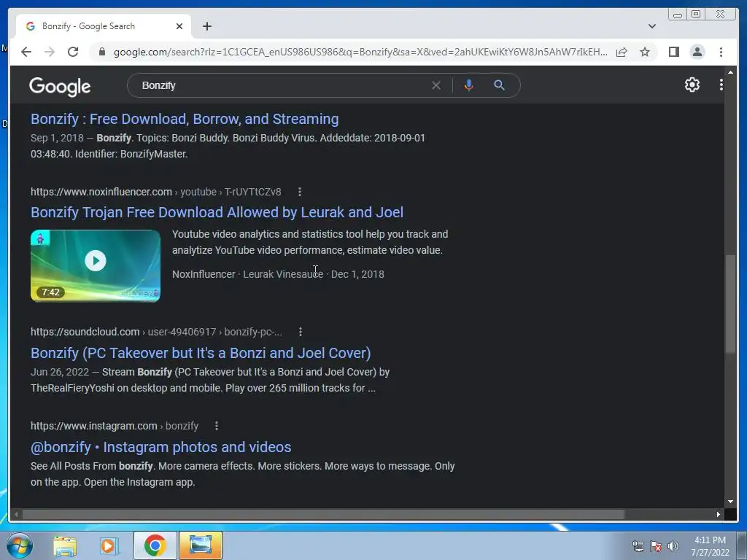The image size is (747, 560).
Task: Open @bonzify Instagram photos link
Action: pyautogui.click(x=160, y=447)
